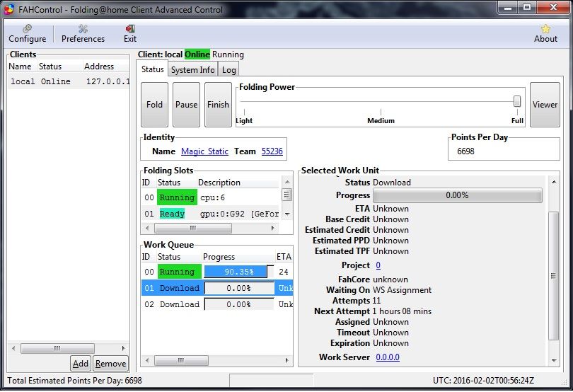This screenshot has height=392, width=573.
Task: Click the Waiting On WS Assignment value
Action: pos(402,290)
